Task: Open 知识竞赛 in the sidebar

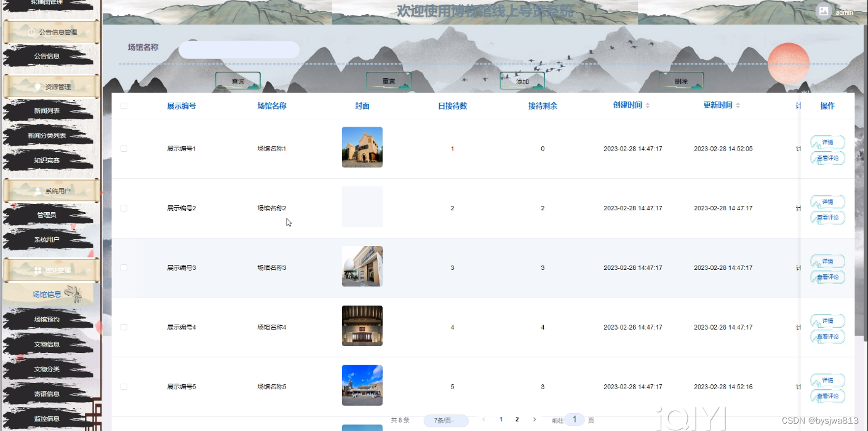Action: coord(47,160)
